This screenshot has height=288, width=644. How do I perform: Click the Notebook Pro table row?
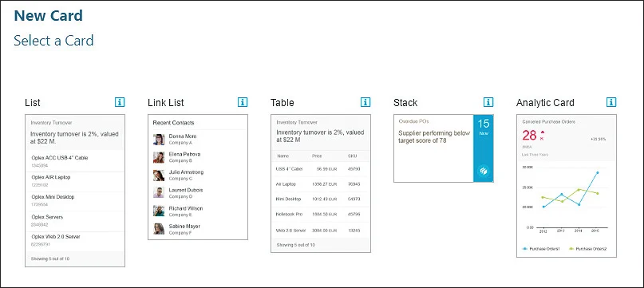point(320,215)
